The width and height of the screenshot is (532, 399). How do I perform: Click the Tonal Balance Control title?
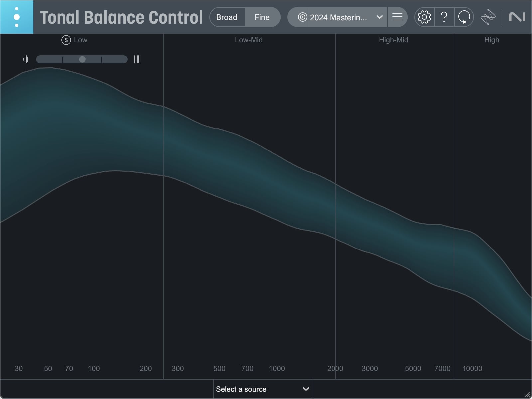point(121,17)
